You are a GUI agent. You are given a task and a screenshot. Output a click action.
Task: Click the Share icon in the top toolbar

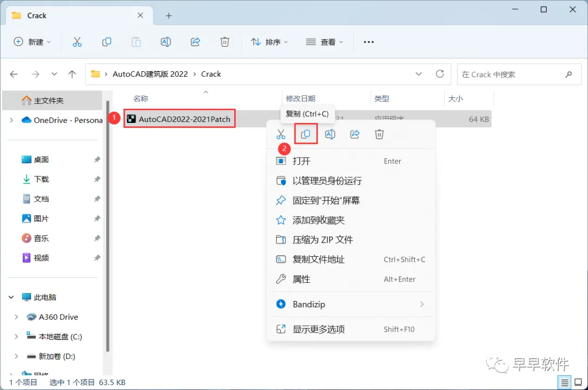click(x=195, y=42)
